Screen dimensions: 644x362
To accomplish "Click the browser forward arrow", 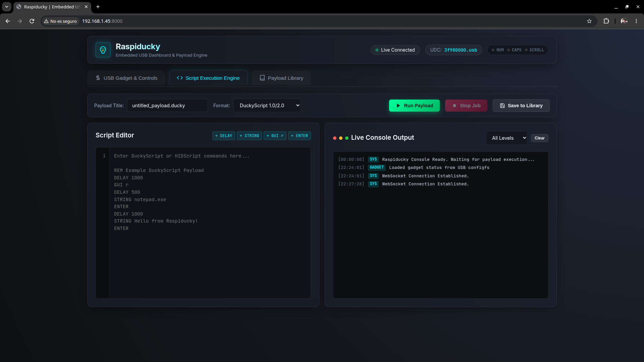I will [20, 21].
